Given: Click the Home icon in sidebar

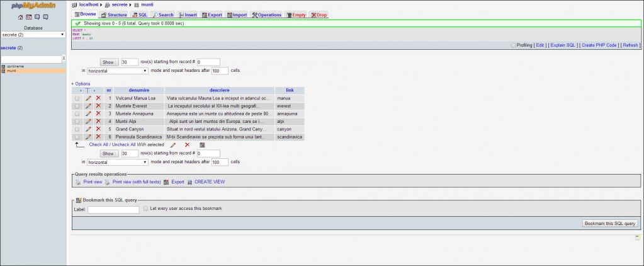Looking at the screenshot, I should pos(21,17).
